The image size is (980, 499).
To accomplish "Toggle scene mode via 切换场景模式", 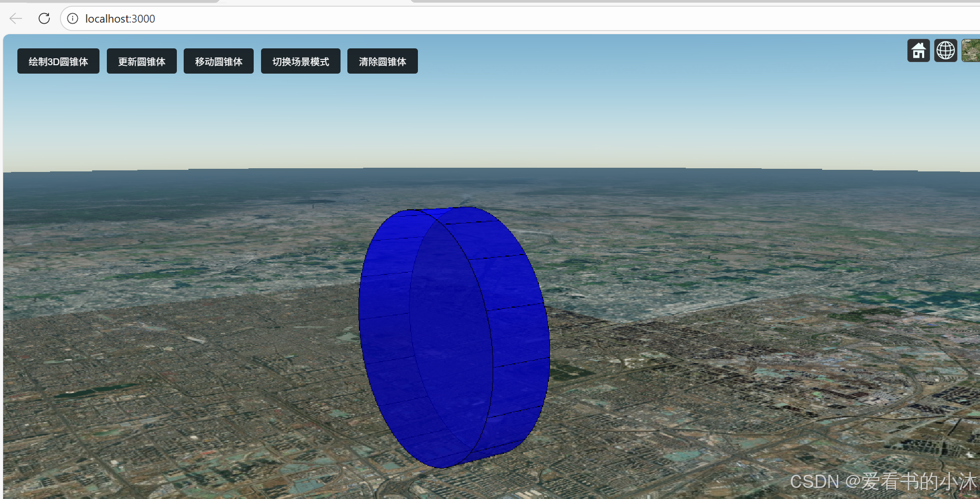I will point(301,62).
